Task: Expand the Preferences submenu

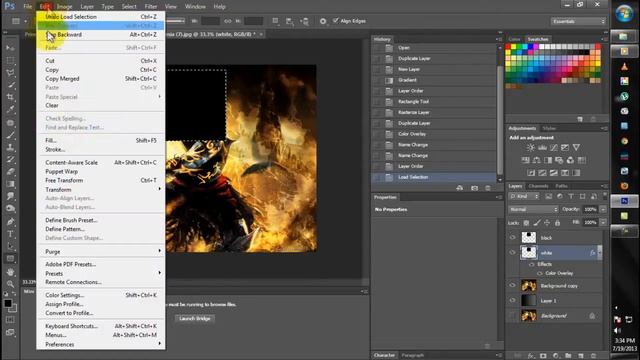Action: [101, 344]
